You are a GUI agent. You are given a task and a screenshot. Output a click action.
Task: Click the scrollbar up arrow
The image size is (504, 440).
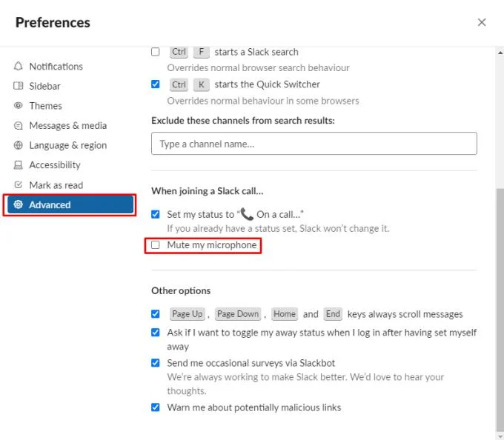[x=500, y=53]
